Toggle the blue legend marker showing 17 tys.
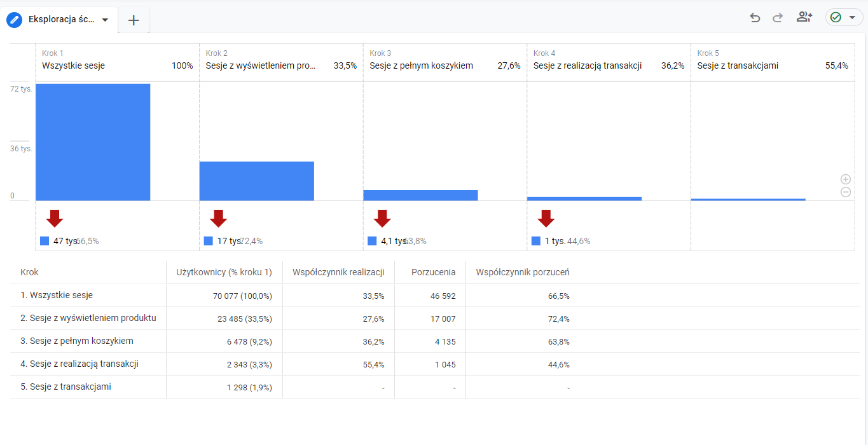Viewport: 868px width, 445px height. pyautogui.click(x=208, y=241)
